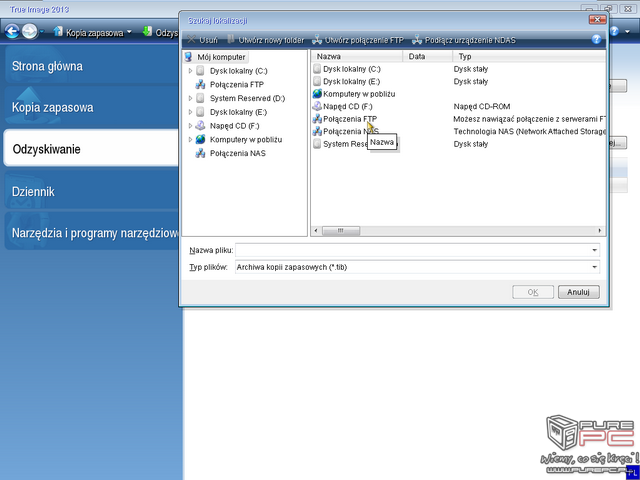Expand Dysk lokalny (C:) tree node
The height and width of the screenshot is (480, 640).
[x=190, y=71]
